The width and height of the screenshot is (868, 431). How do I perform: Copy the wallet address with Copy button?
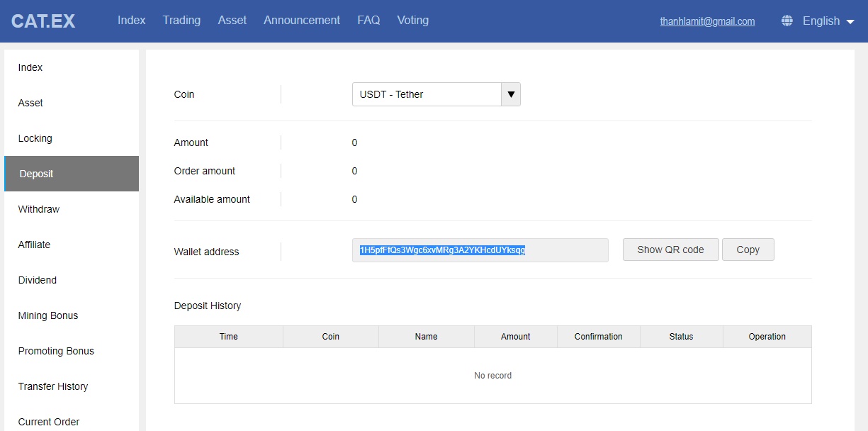(x=748, y=250)
